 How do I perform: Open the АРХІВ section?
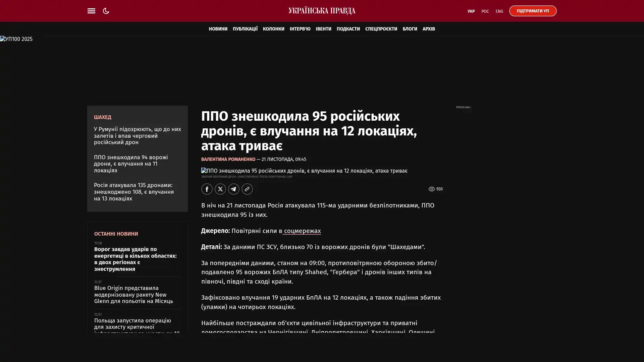(x=429, y=29)
